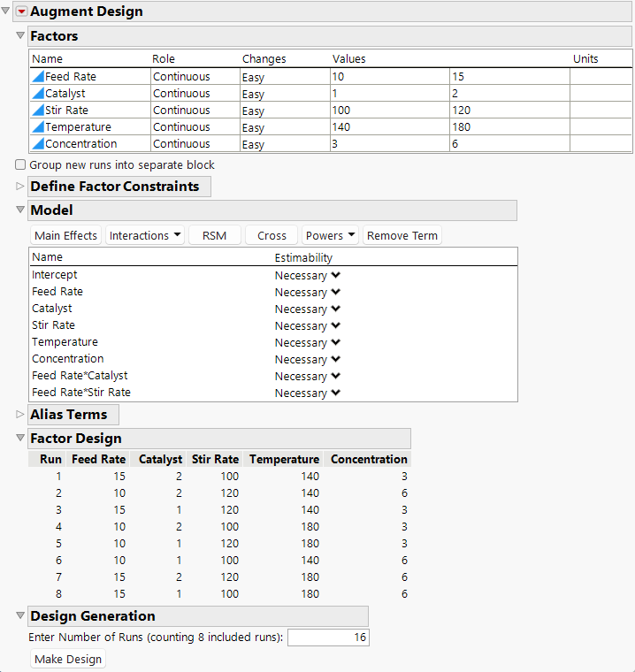Select Catalyst high value 2 in Factors
Viewport: 635px width, 672px height.
(x=509, y=94)
